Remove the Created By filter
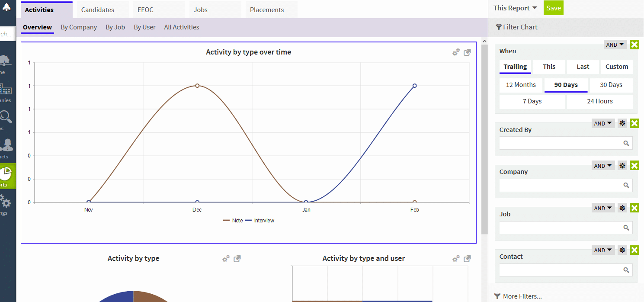 (x=634, y=123)
